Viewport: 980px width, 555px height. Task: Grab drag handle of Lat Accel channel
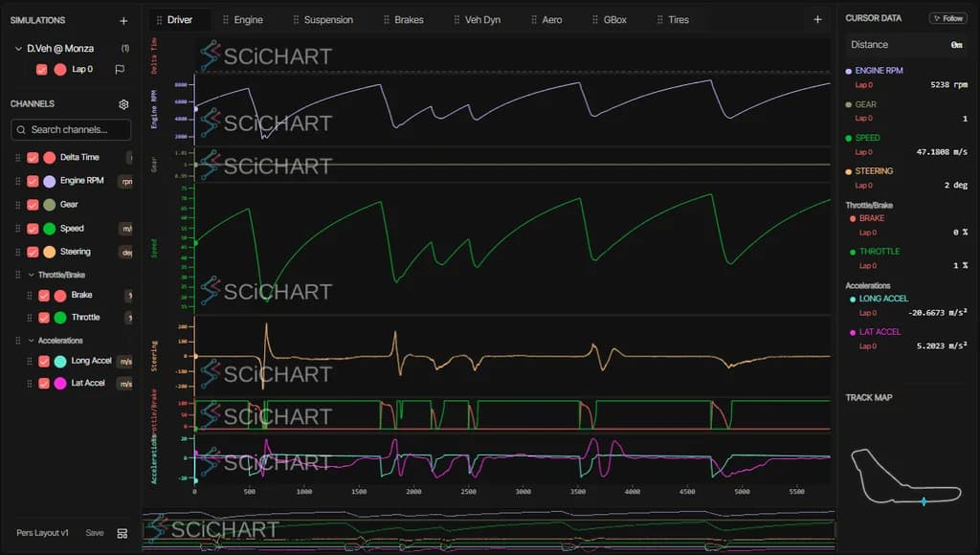(x=30, y=383)
